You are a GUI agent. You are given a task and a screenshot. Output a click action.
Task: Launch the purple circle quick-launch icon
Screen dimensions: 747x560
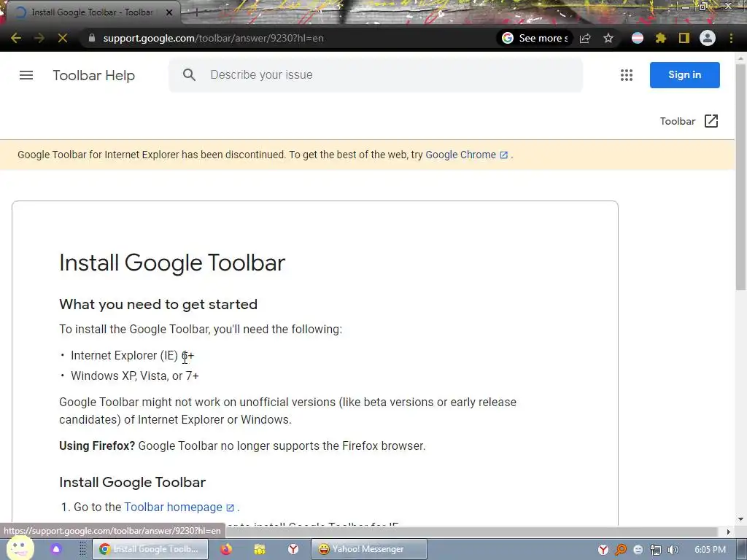point(56,549)
